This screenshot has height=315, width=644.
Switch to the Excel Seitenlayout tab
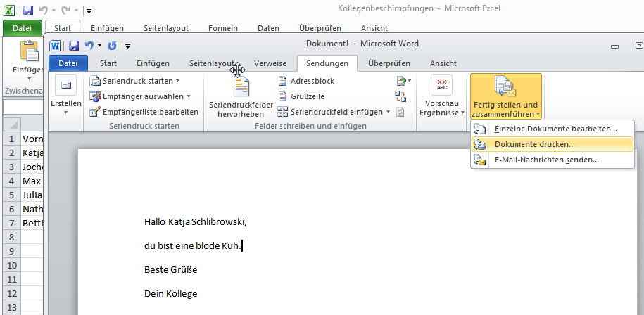[x=166, y=28]
